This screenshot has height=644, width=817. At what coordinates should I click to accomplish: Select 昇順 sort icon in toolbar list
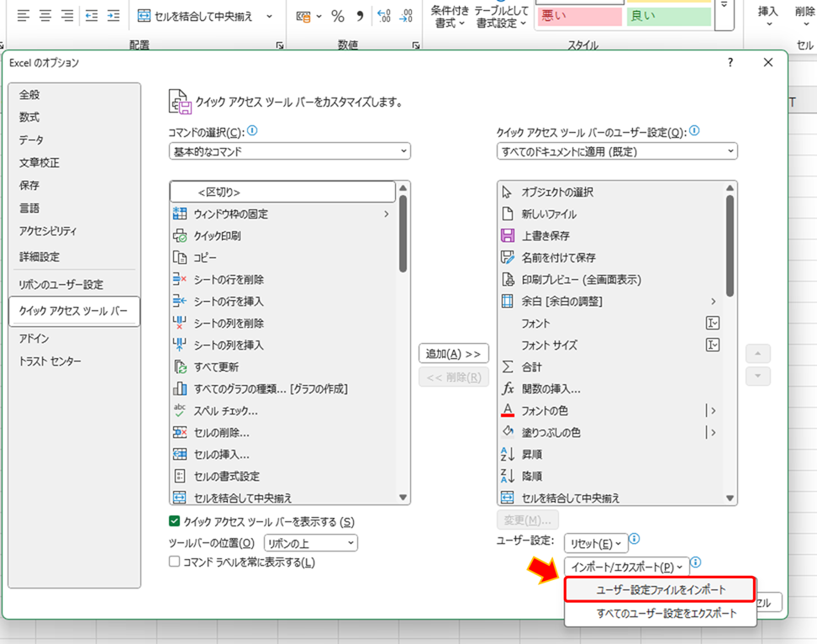click(508, 454)
